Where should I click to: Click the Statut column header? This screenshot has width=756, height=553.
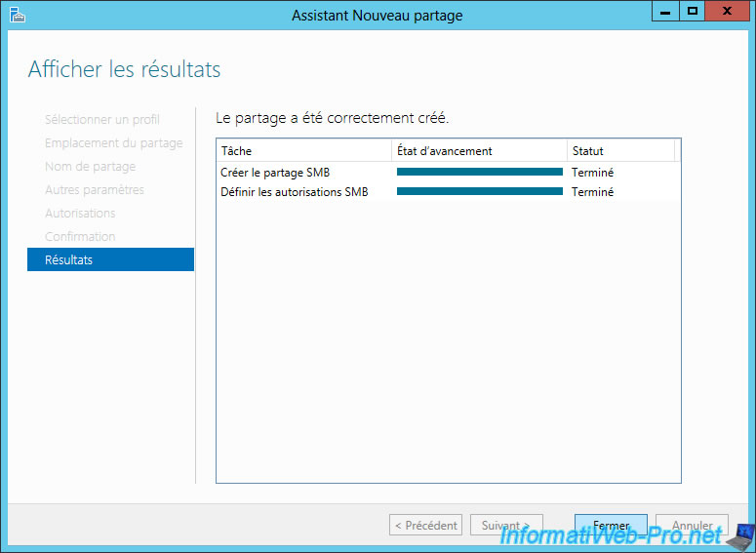tap(621, 151)
